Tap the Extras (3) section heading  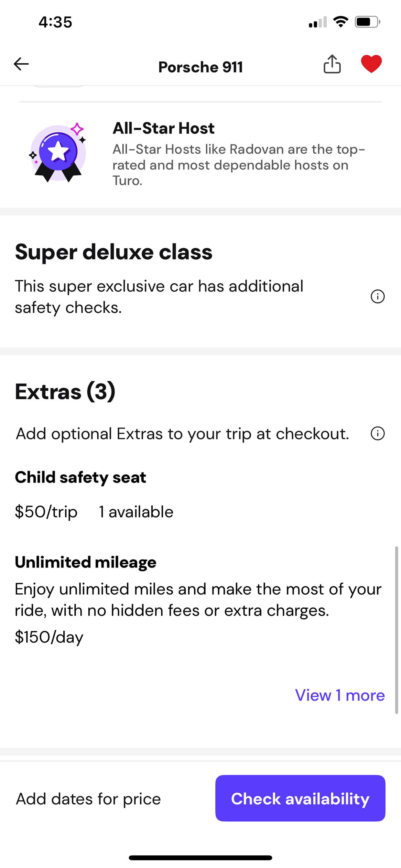click(65, 392)
